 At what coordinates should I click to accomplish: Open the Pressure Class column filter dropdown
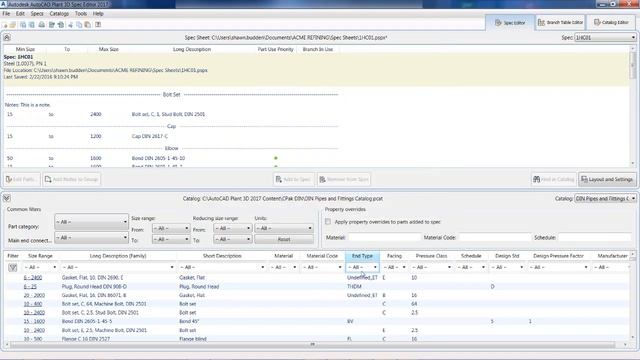point(431,267)
